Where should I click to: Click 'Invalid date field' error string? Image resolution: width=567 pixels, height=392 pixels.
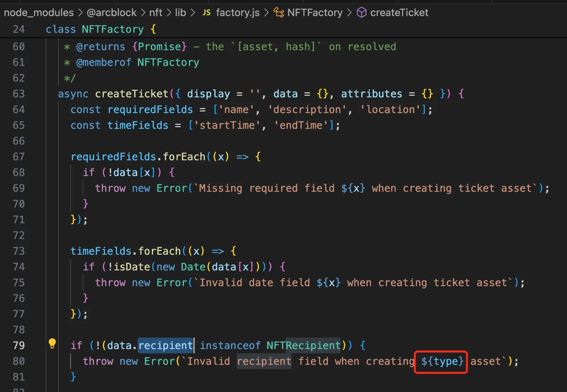point(254,283)
